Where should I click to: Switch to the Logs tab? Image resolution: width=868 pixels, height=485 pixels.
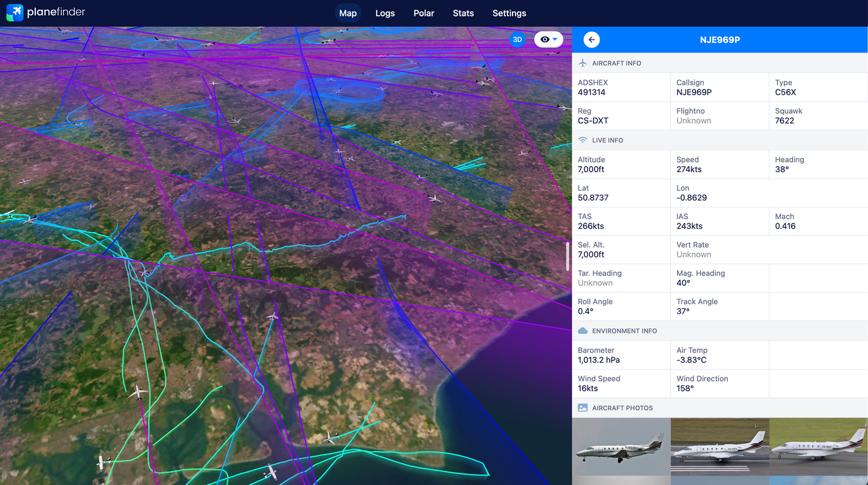(385, 13)
